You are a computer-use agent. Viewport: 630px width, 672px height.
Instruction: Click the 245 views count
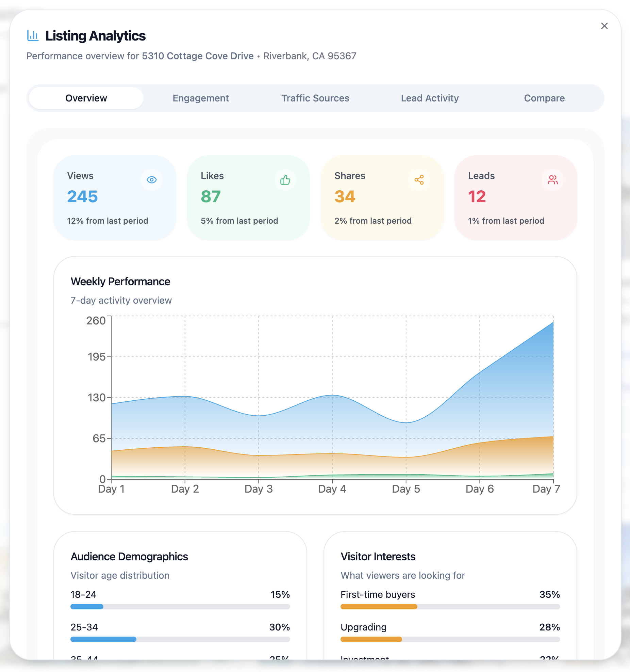click(x=82, y=196)
